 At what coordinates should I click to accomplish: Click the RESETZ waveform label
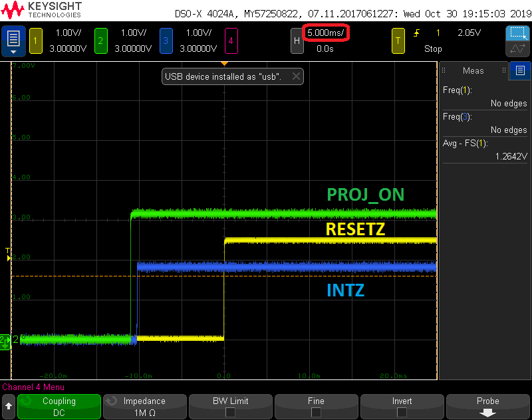[x=355, y=229]
